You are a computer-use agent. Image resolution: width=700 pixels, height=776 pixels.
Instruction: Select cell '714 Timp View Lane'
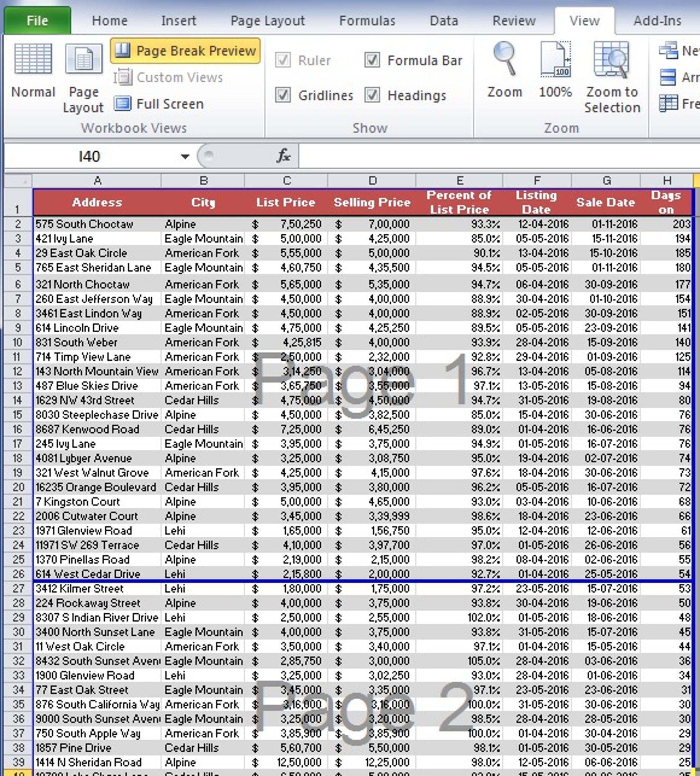[x=97, y=357]
